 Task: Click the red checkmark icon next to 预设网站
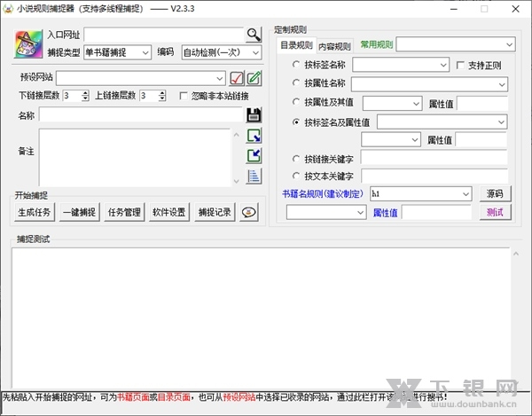tap(237, 78)
